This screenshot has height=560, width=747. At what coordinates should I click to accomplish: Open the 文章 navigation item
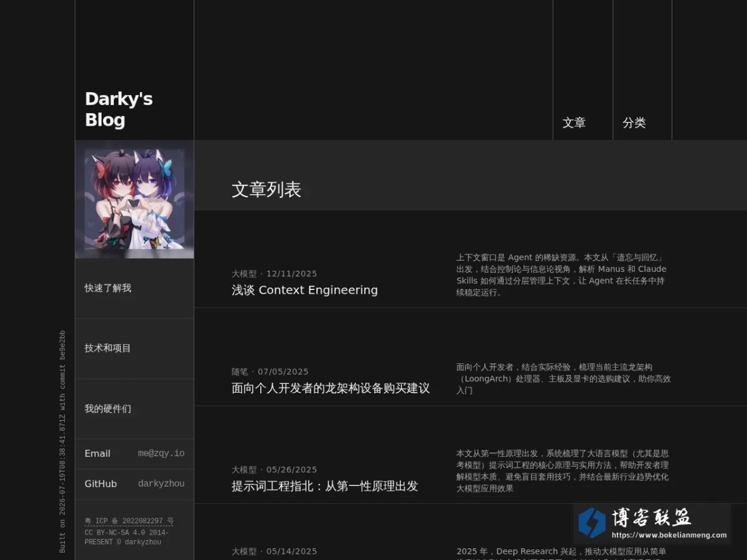(574, 123)
